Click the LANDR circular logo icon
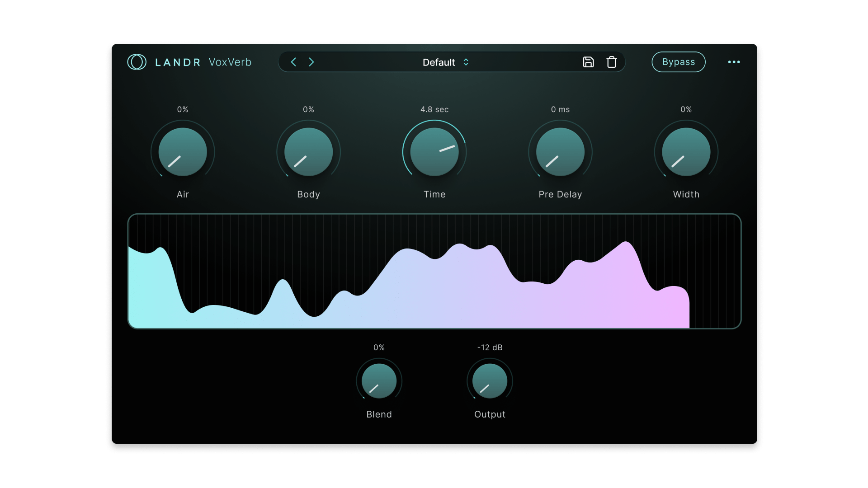The height and width of the screenshot is (488, 868). (137, 62)
